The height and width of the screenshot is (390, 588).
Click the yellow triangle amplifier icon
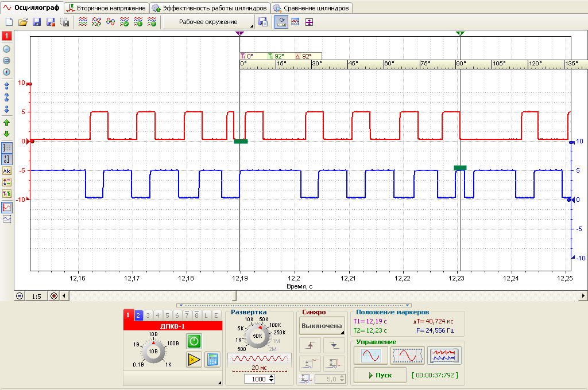[x=194, y=360]
